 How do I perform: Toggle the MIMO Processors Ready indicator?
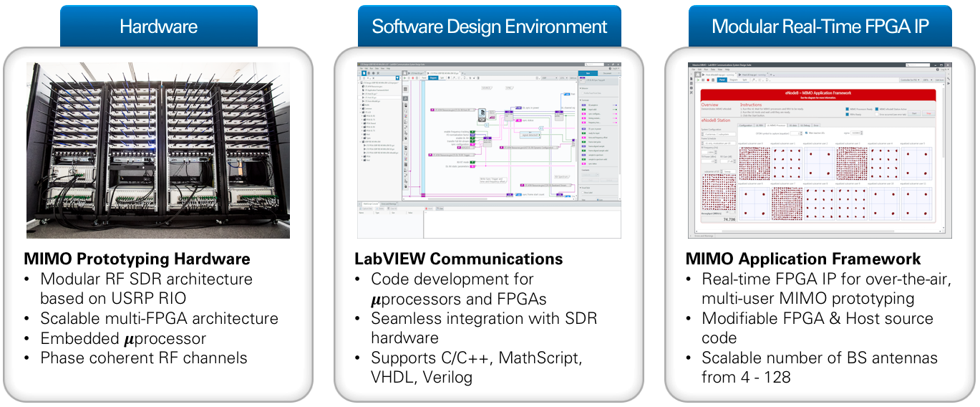click(x=847, y=108)
